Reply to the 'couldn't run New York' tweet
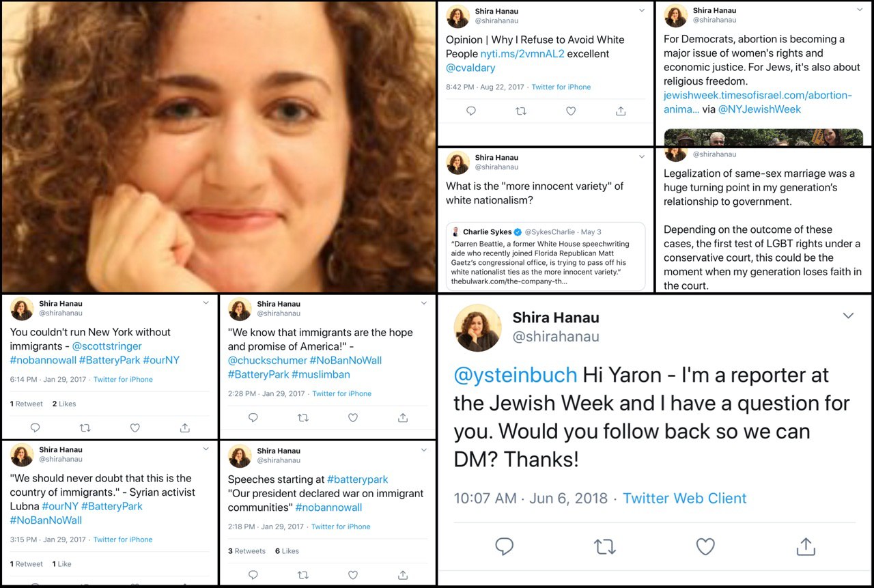This screenshot has width=874, height=588. pyautogui.click(x=36, y=428)
